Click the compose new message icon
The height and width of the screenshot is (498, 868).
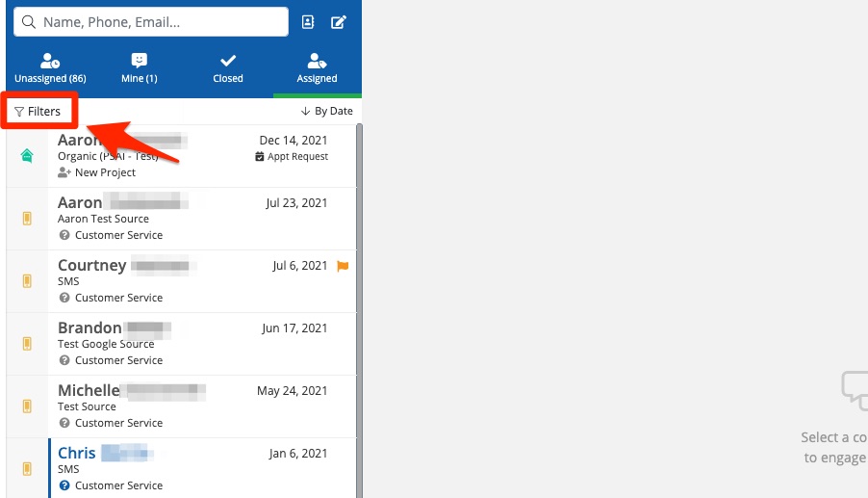click(x=339, y=22)
